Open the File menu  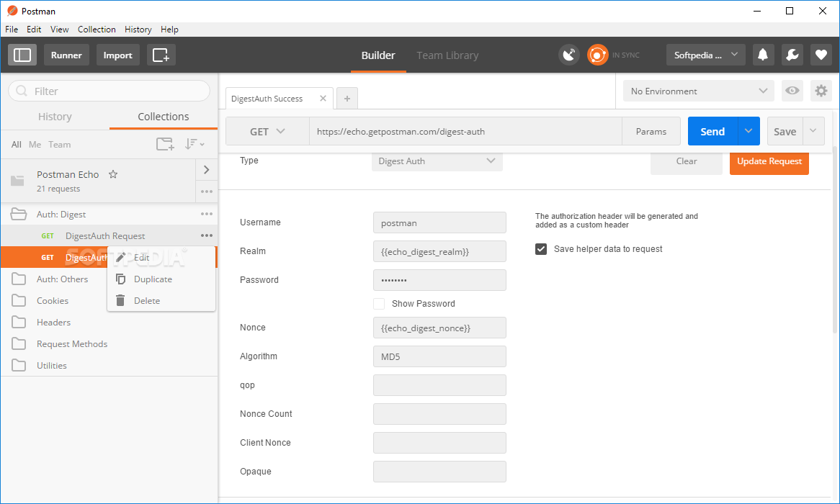coord(12,30)
